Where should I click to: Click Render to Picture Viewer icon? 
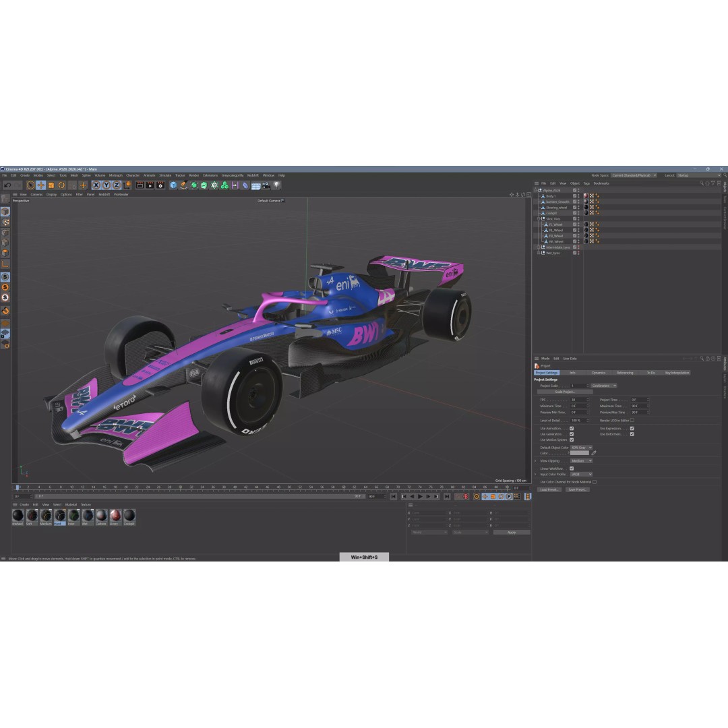pyautogui.click(x=150, y=185)
